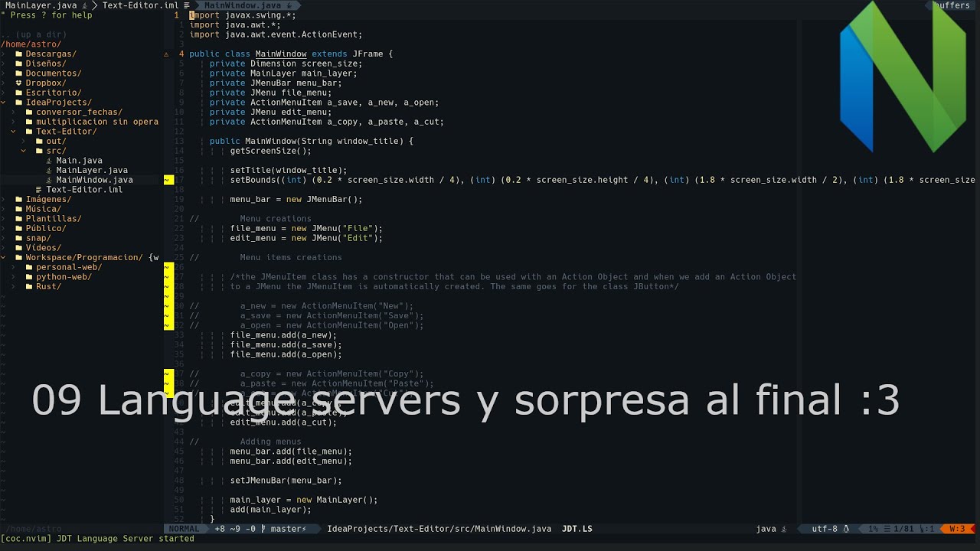Go up a directory via '.. (up a dir)'
The width and height of the screenshot is (980, 551).
point(33,34)
